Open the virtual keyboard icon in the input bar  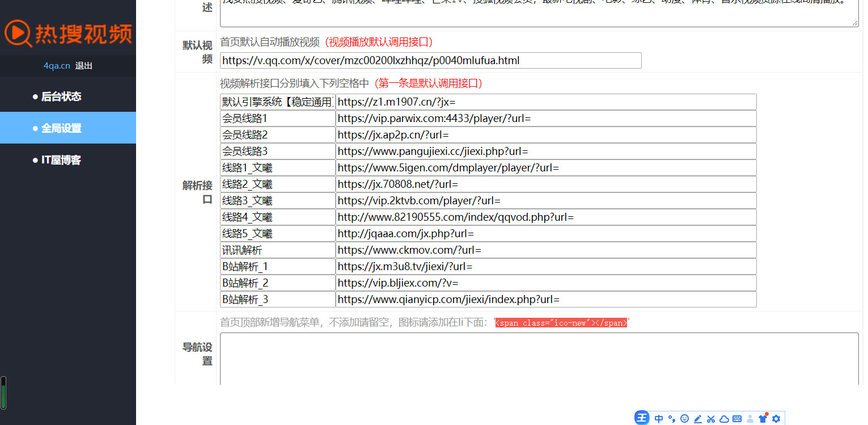737,418
